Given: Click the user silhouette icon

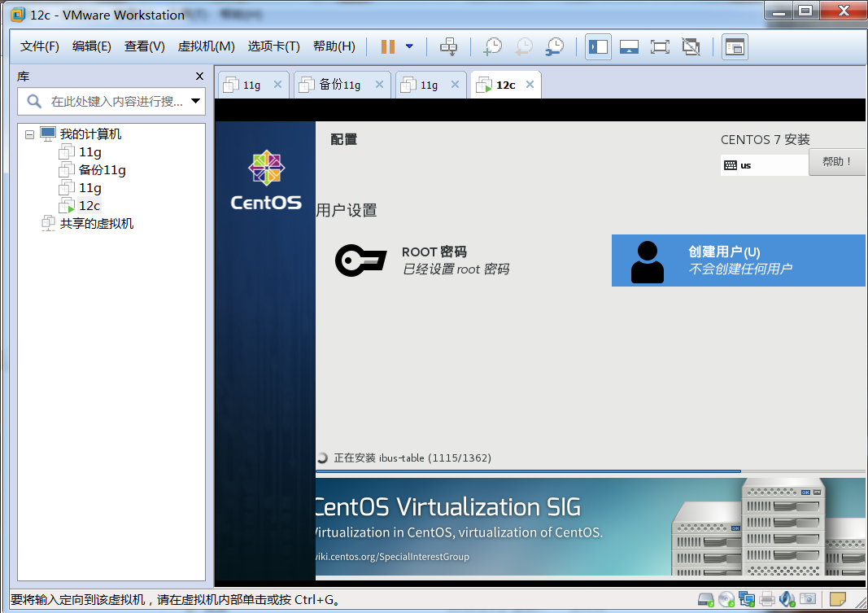Looking at the screenshot, I should [647, 262].
